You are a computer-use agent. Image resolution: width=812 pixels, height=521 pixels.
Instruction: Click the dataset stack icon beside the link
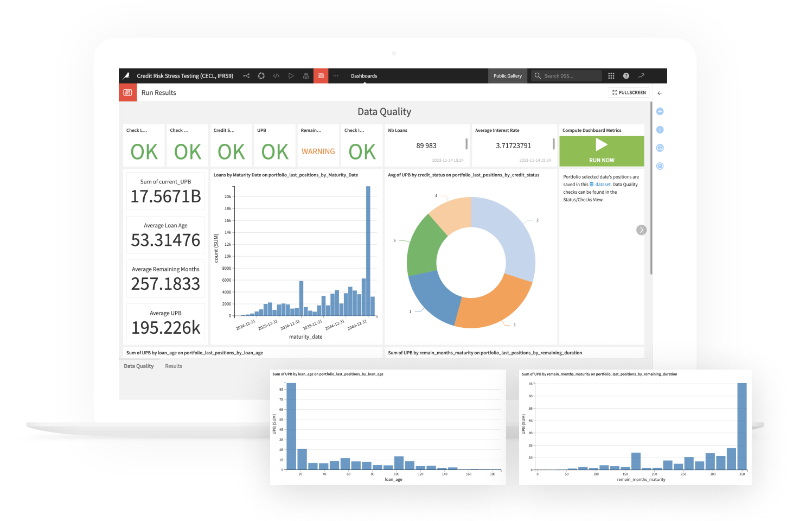592,185
